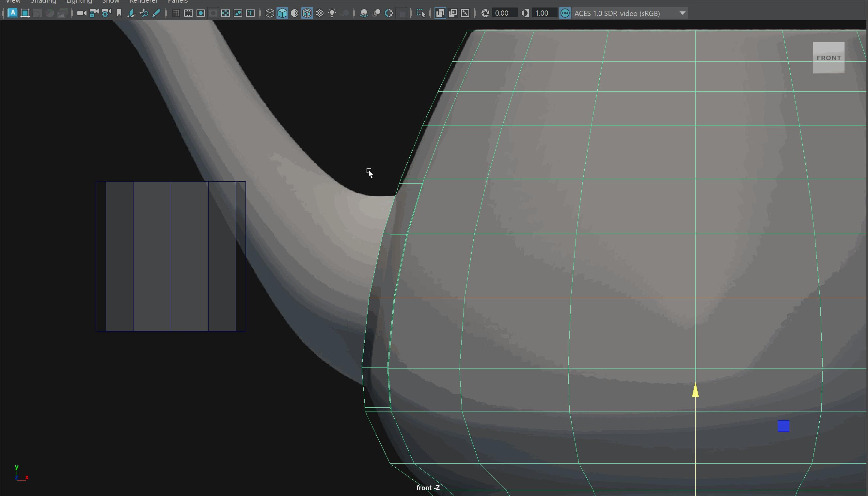Click the Exposure aperture icon
This screenshot has height=496, width=868.
(485, 13)
